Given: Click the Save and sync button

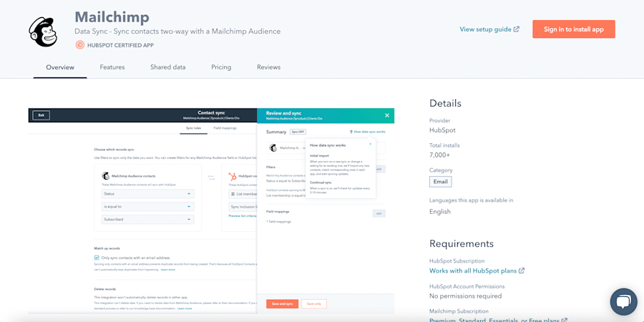Looking at the screenshot, I should 282,304.
